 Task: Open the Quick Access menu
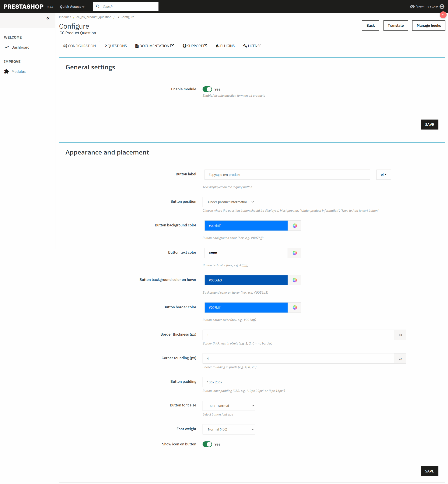point(72,7)
